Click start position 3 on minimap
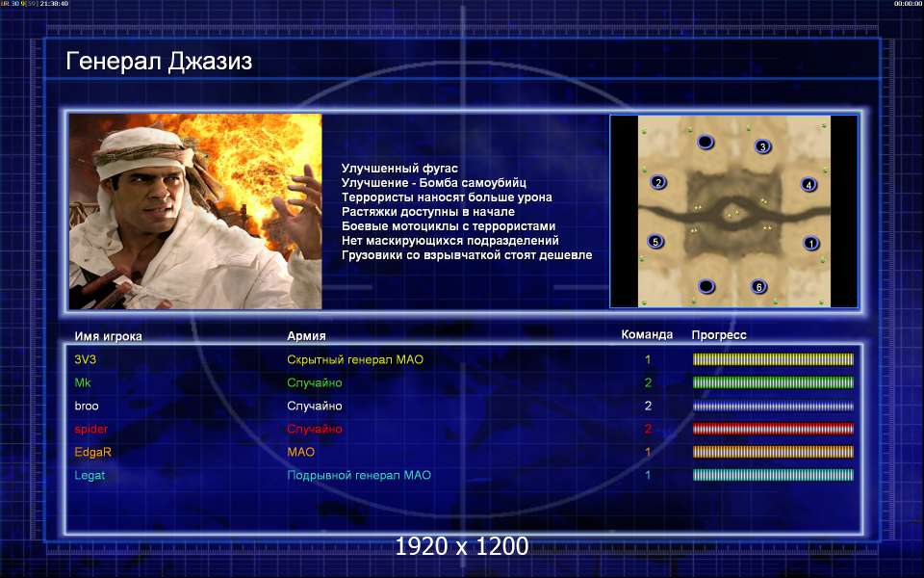The height and width of the screenshot is (578, 924). point(762,146)
